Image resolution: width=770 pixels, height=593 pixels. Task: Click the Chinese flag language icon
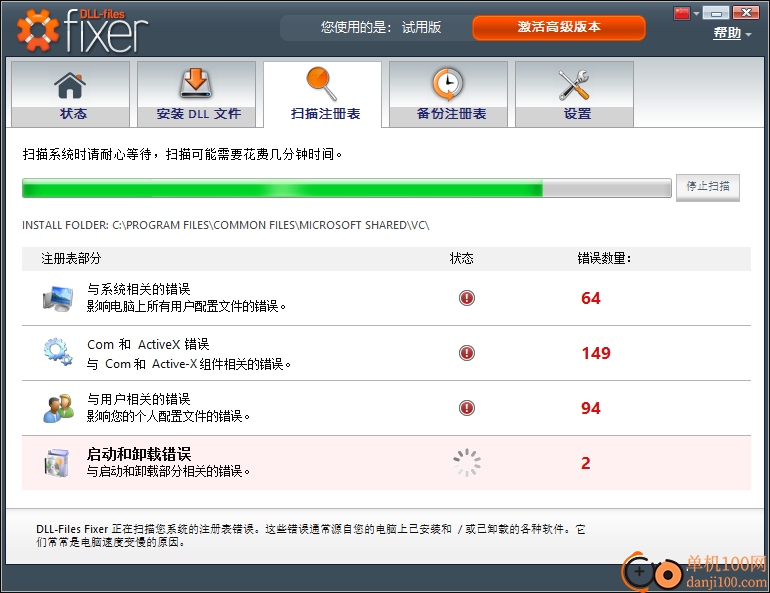pos(682,13)
